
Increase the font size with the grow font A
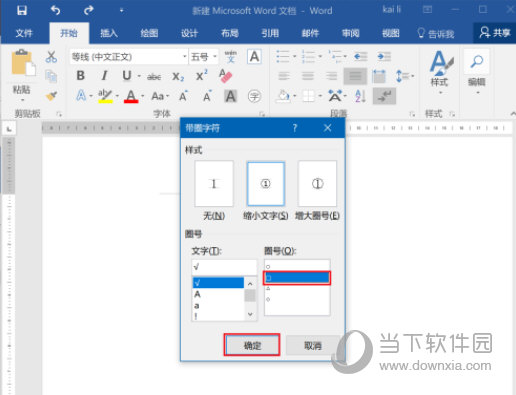(x=183, y=96)
